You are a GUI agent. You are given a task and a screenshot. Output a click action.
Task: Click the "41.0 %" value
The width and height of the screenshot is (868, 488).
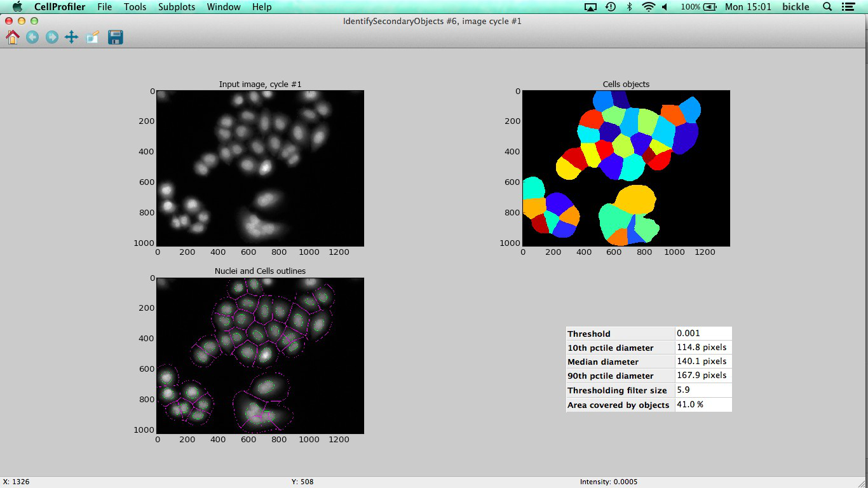tap(690, 404)
